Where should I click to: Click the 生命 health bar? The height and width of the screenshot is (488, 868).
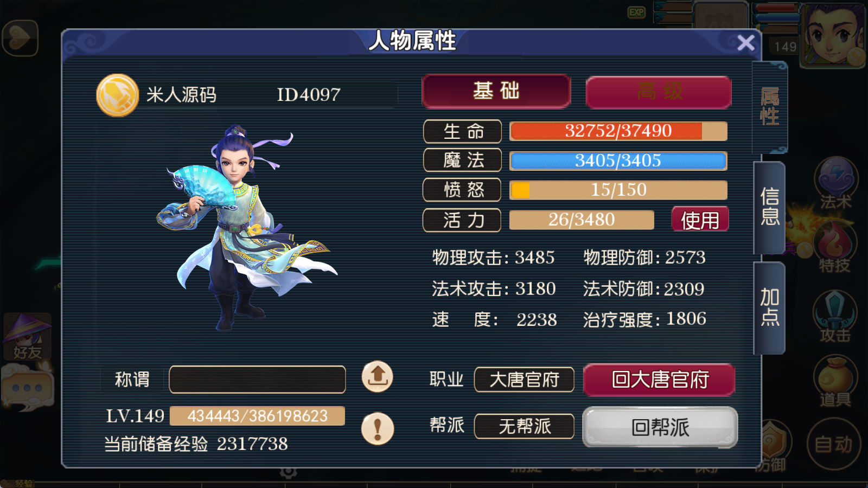click(618, 131)
